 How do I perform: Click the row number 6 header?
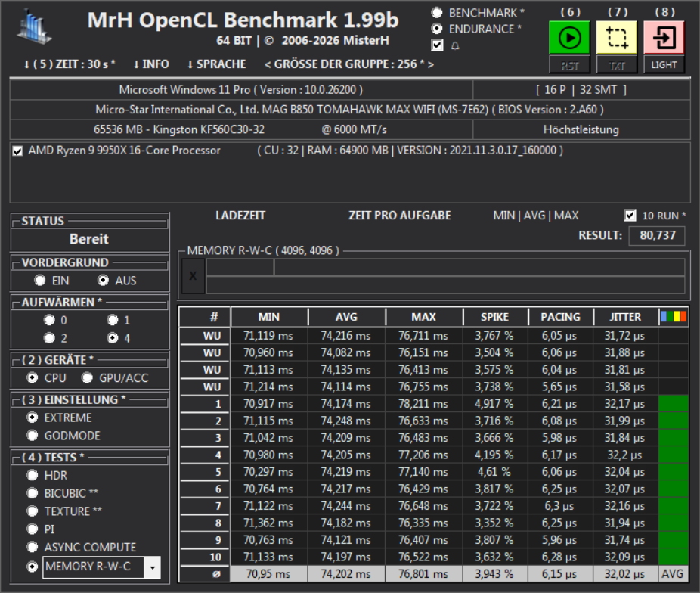205,489
